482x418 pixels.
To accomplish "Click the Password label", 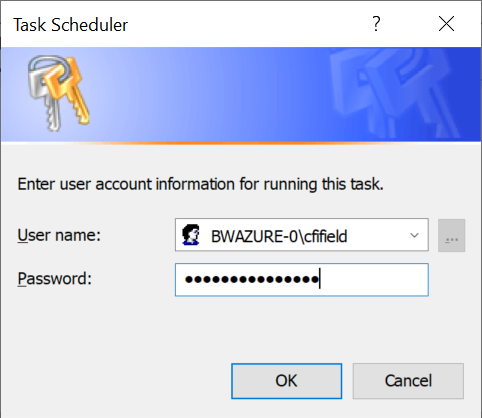I will tap(55, 279).
